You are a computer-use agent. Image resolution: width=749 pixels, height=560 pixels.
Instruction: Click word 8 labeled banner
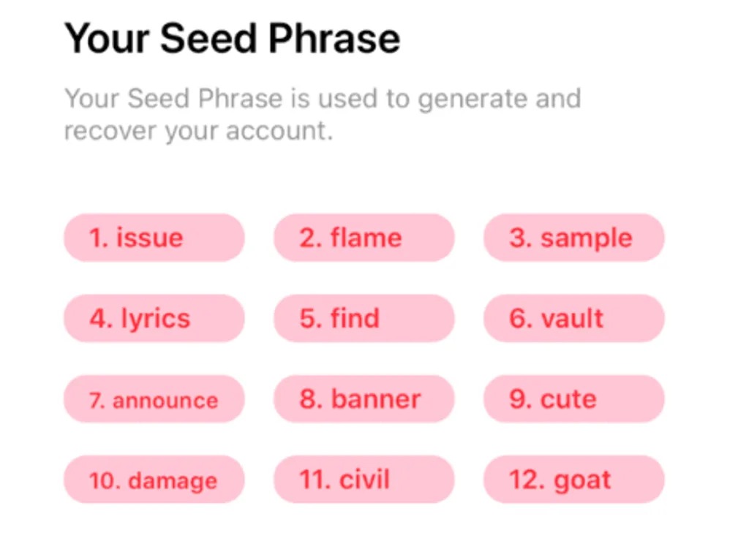point(364,398)
